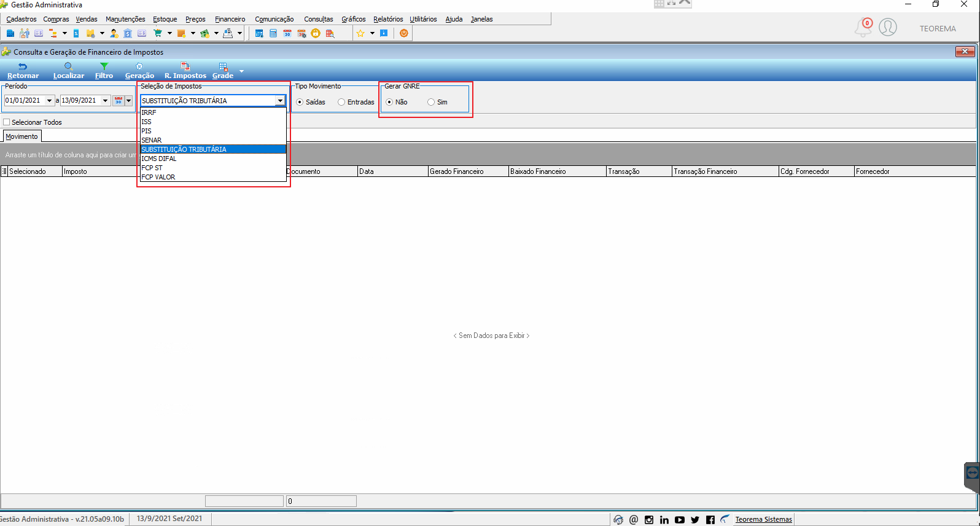This screenshot has width=980, height=526.
Task: Open the Utilitários menu
Action: click(423, 19)
